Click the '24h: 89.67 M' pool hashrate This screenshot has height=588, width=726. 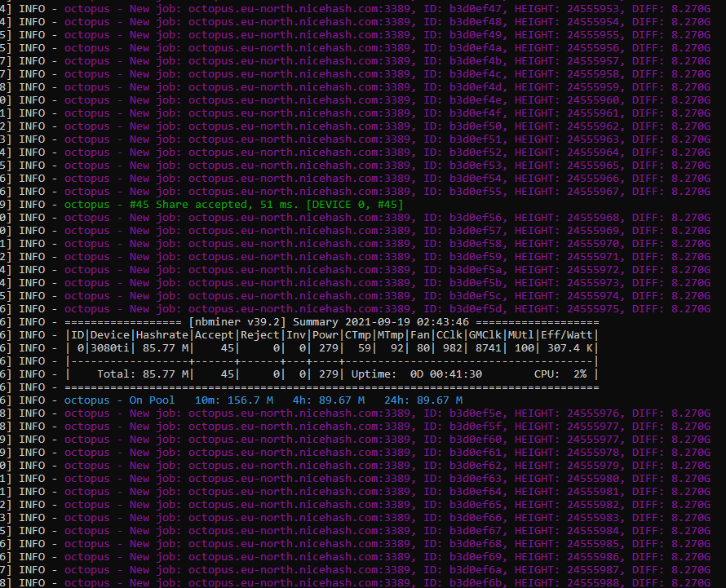click(x=423, y=400)
